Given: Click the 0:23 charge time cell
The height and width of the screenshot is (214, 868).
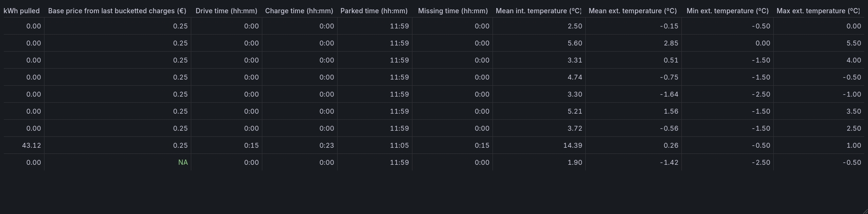Looking at the screenshot, I should 326,145.
